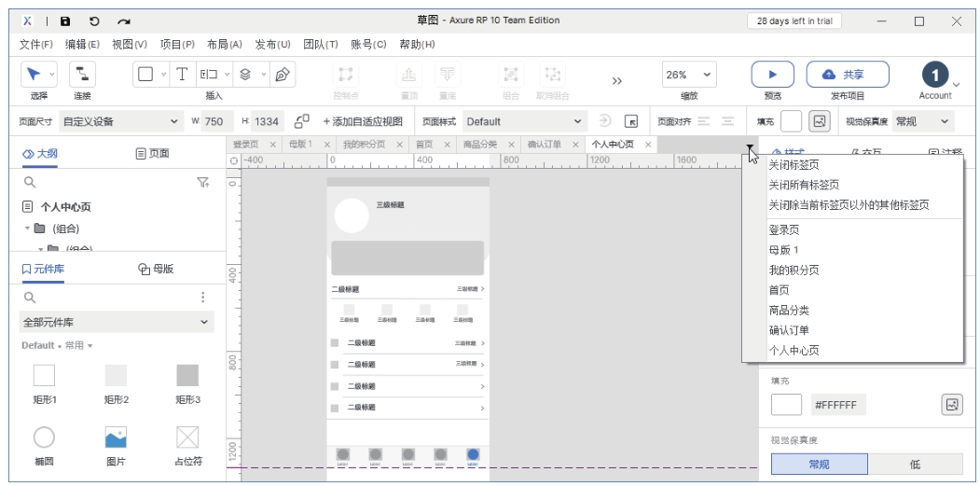Insert a text element with T tool

182,75
